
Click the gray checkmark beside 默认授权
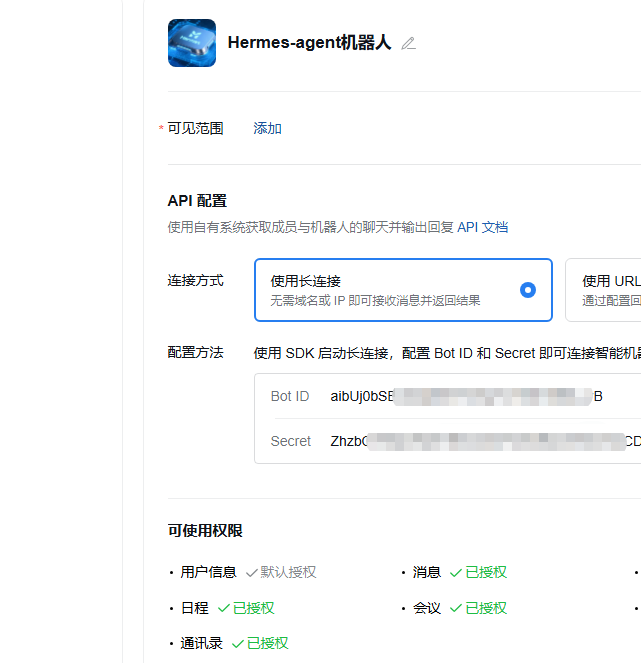click(251, 572)
